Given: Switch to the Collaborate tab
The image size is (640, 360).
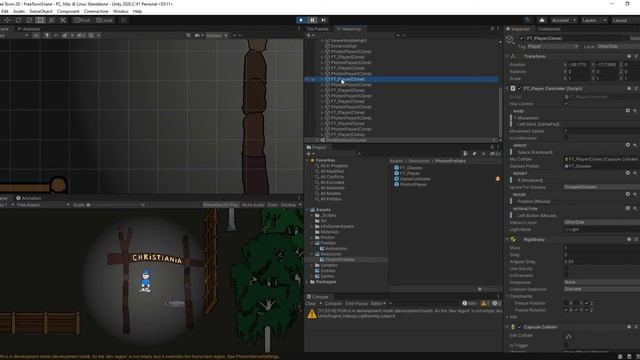Looking at the screenshot, I should (549, 29).
